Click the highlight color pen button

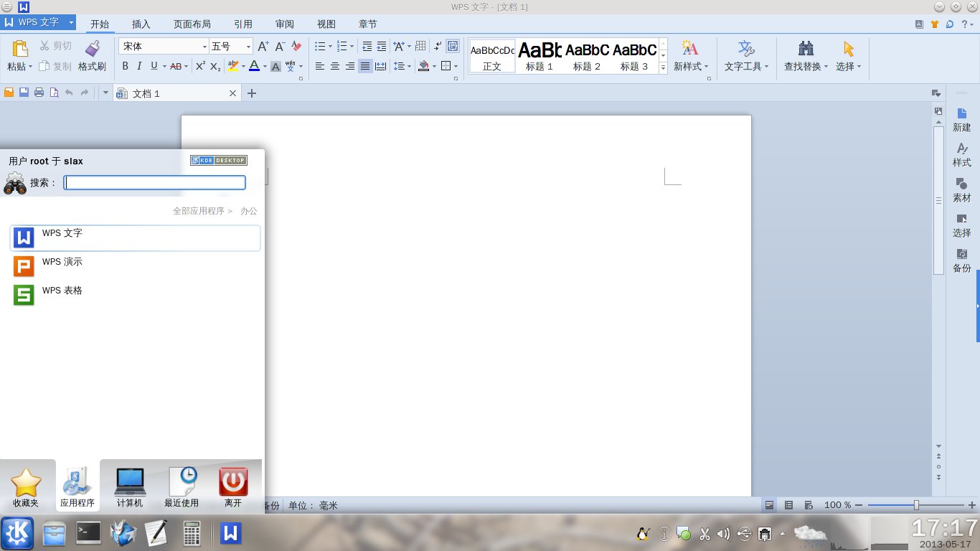232,66
